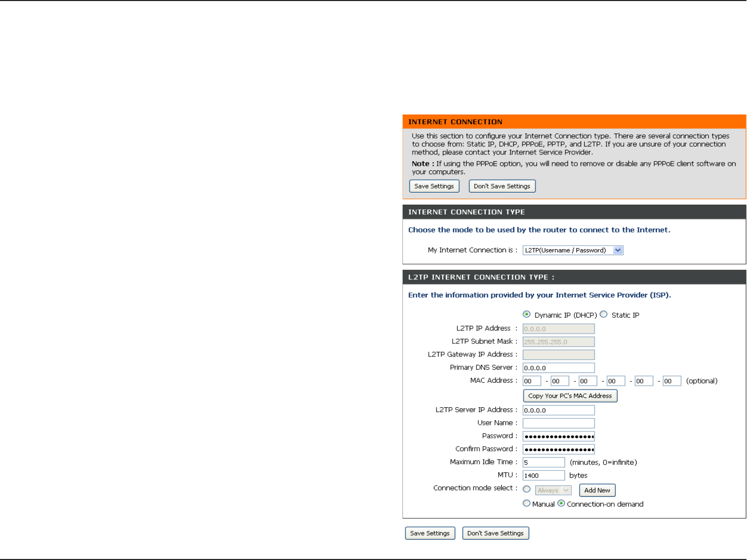Click the "(optional)" text after MAC Address
The image size is (747, 560).
702,381
